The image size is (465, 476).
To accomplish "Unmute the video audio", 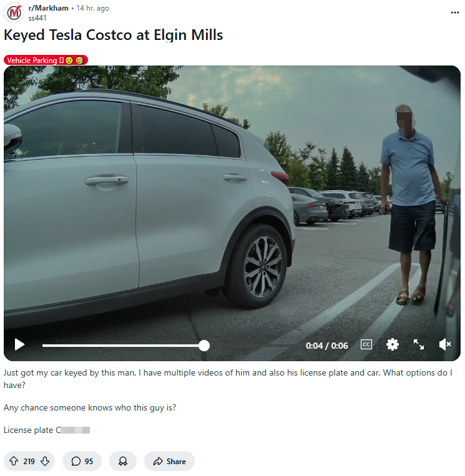I will click(x=445, y=344).
